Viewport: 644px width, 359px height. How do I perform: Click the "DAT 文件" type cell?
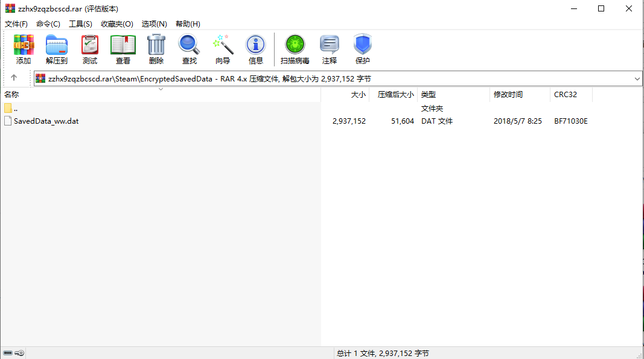(x=437, y=121)
